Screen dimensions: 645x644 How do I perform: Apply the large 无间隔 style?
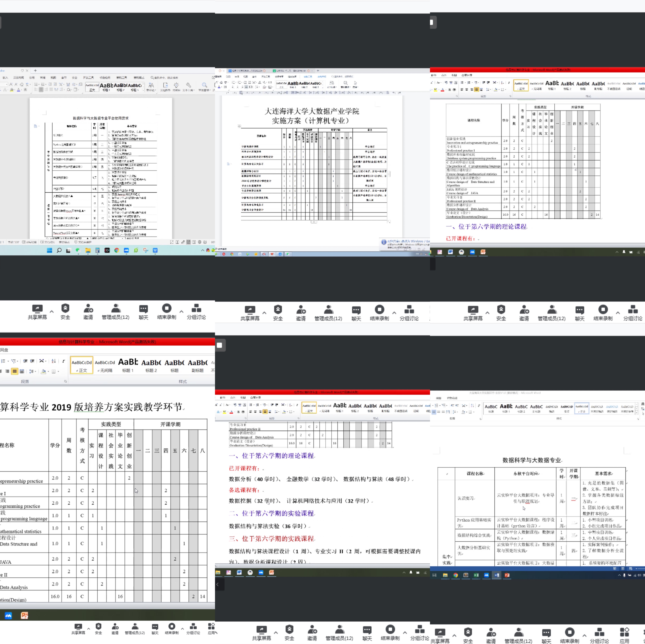pos(105,365)
